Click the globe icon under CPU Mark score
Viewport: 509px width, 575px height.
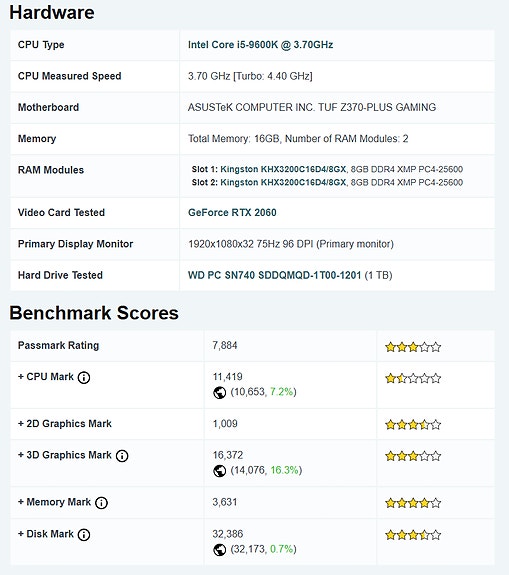tap(219, 392)
